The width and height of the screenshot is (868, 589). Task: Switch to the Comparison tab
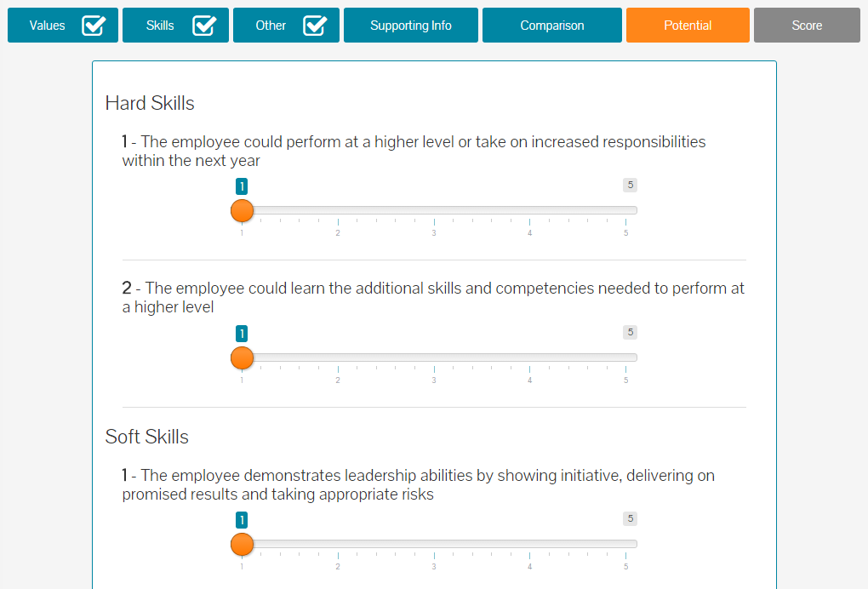552,25
